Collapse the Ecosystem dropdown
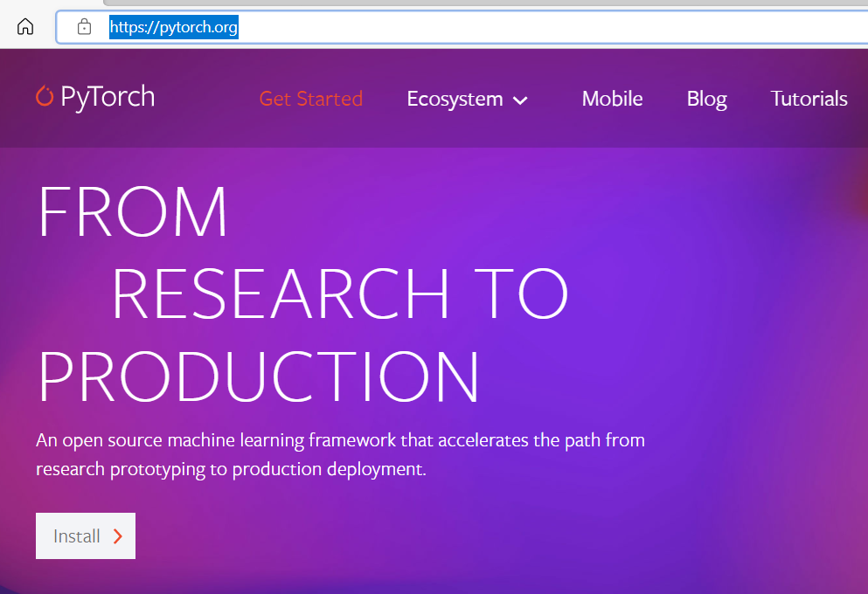 click(x=468, y=99)
